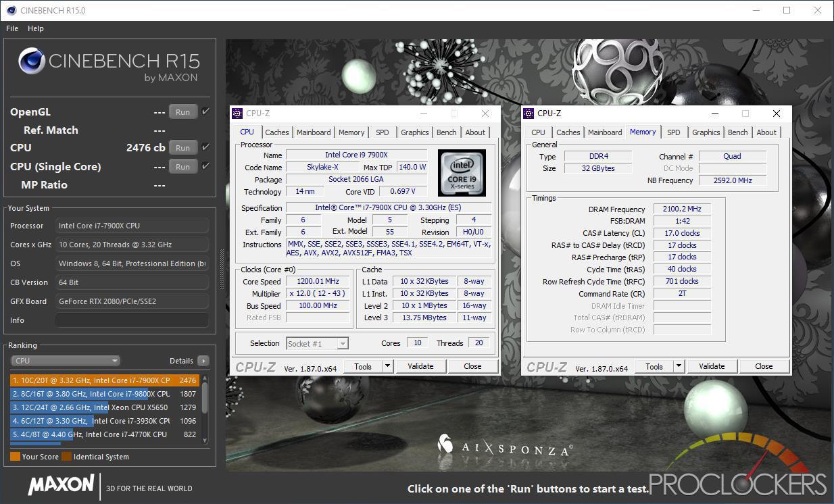Open the CPU ranking type dropdown
Viewport: 834px width, 504px height.
(x=65, y=361)
